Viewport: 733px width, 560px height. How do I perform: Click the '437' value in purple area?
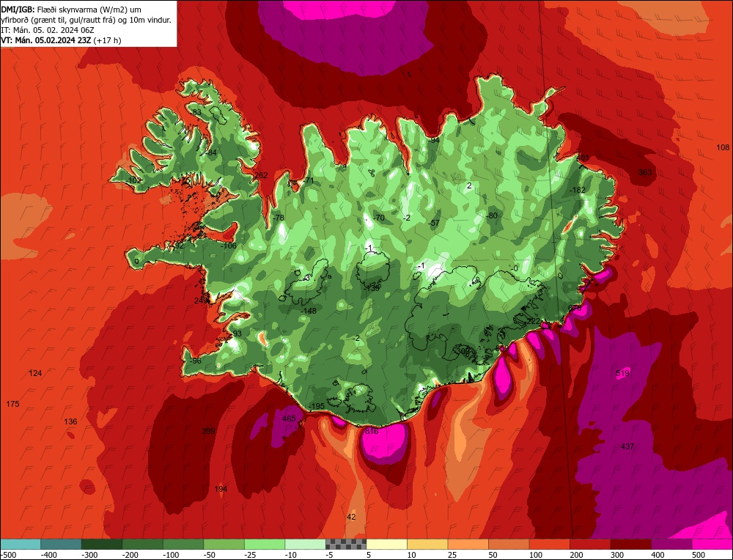click(x=627, y=446)
